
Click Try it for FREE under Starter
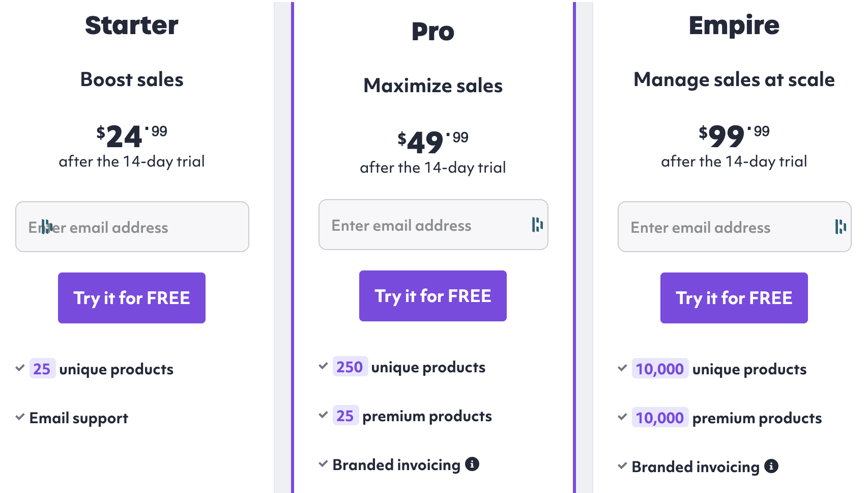tap(131, 298)
